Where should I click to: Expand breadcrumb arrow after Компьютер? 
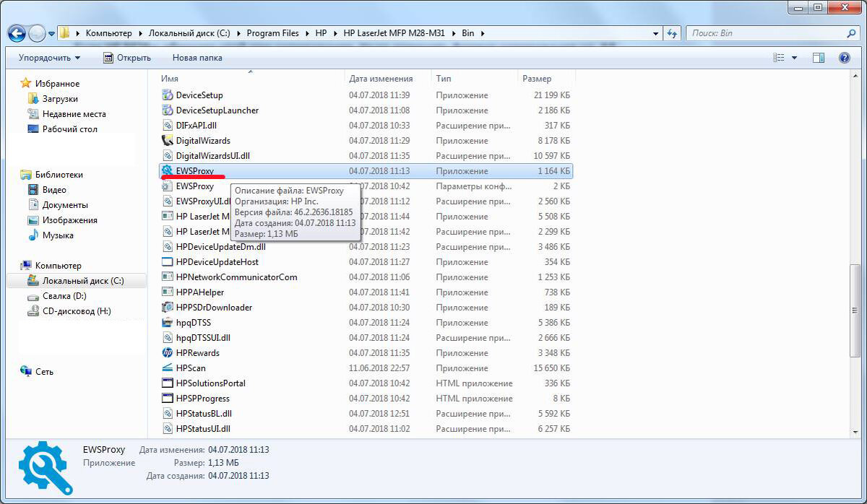[140, 33]
